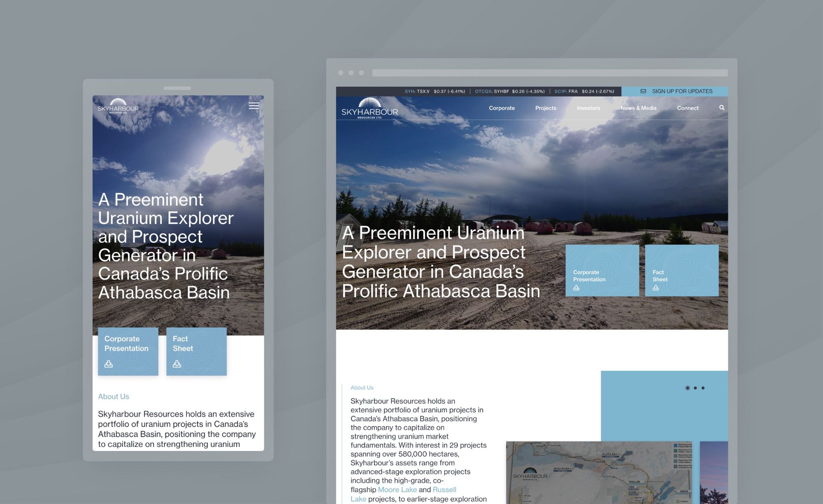
Task: Click the mobile hero headline text
Action: 165,246
